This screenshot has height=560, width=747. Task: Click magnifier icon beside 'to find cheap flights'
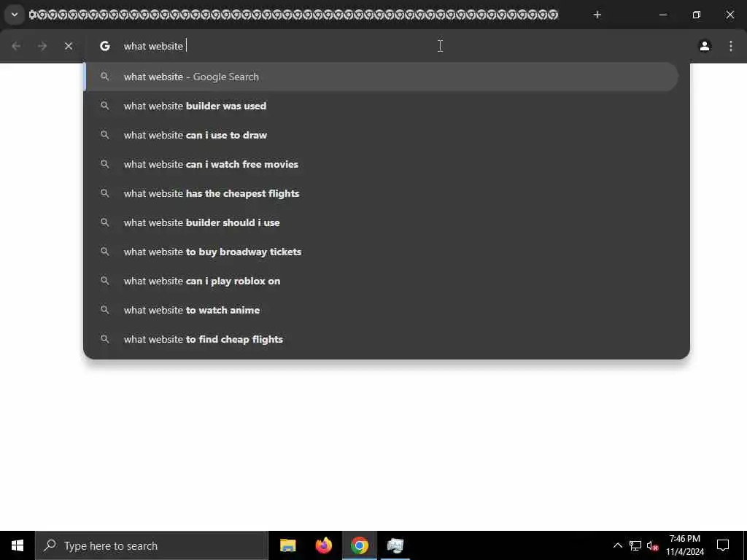coord(105,339)
